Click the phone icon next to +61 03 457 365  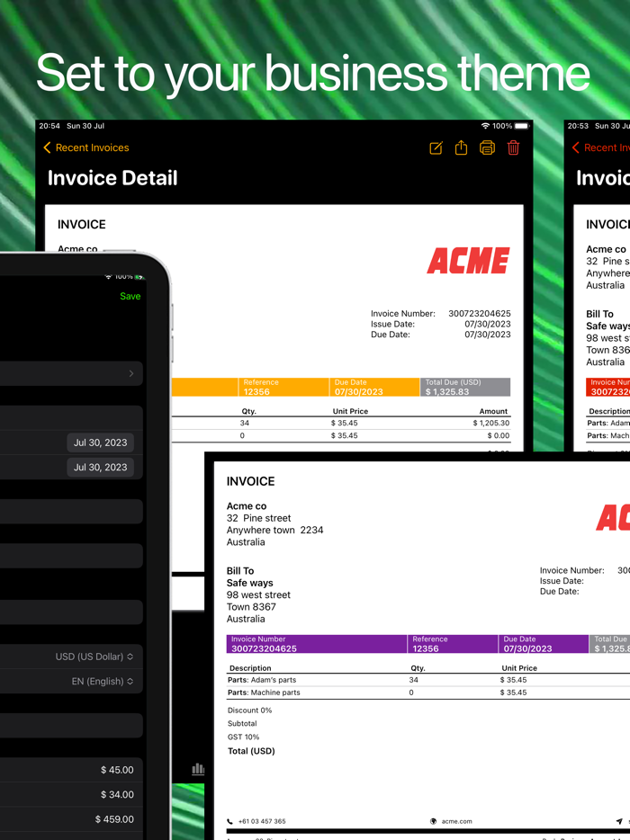(230, 821)
